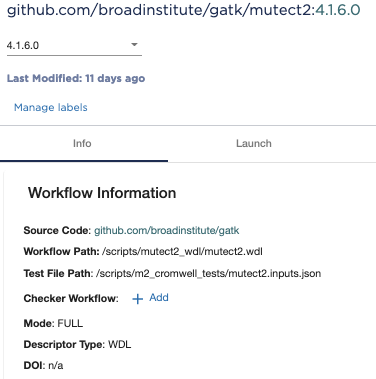376x379 pixels.
Task: Click the Checker Workflow label
Action: [71, 298]
